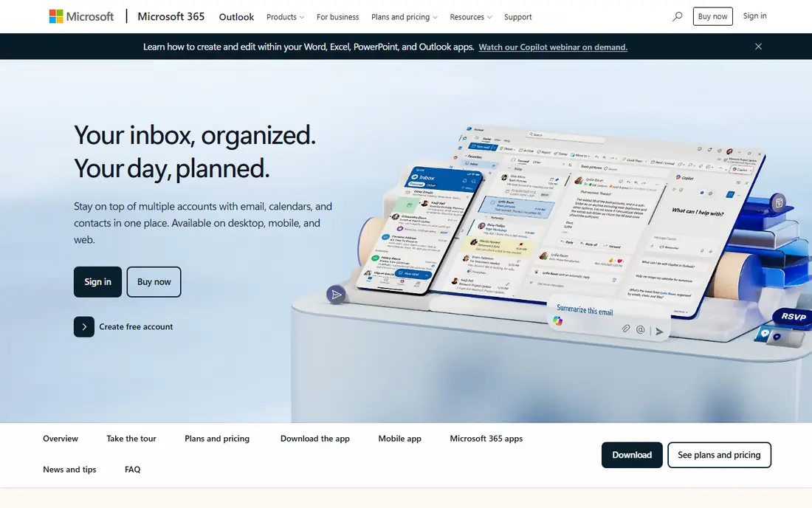Select the Microsoft 365 apps tab

[x=486, y=439]
